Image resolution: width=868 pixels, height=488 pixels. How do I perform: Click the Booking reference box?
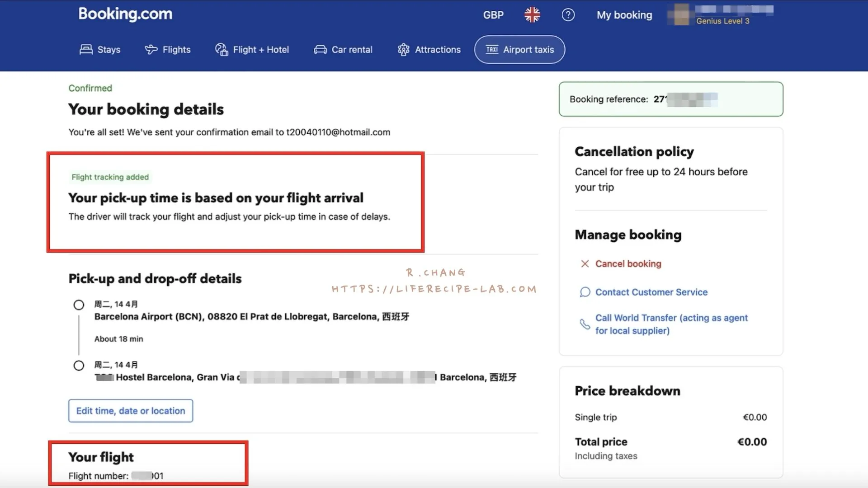click(671, 99)
